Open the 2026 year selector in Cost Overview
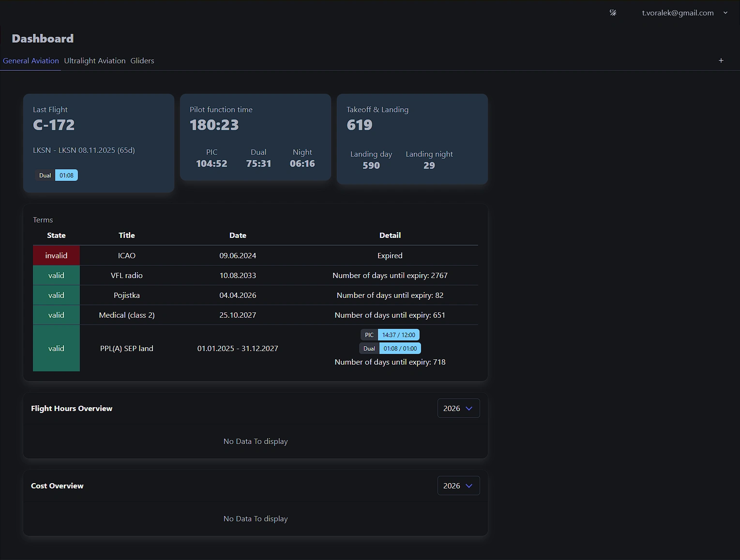 point(458,486)
